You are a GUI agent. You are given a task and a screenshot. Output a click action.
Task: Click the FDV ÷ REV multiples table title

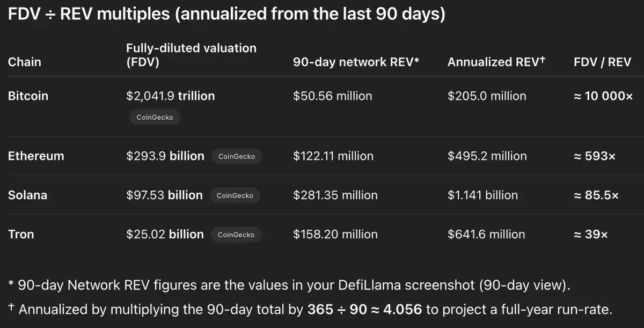pyautogui.click(x=226, y=14)
